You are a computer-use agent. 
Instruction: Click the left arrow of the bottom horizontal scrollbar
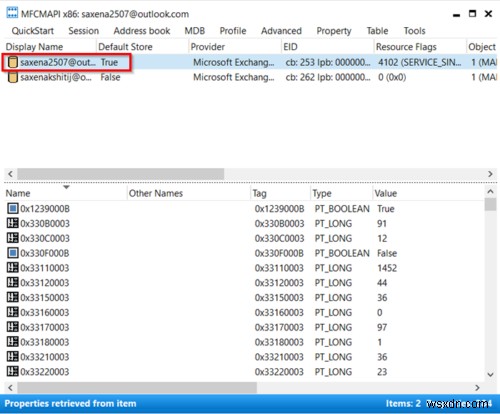(x=10, y=388)
